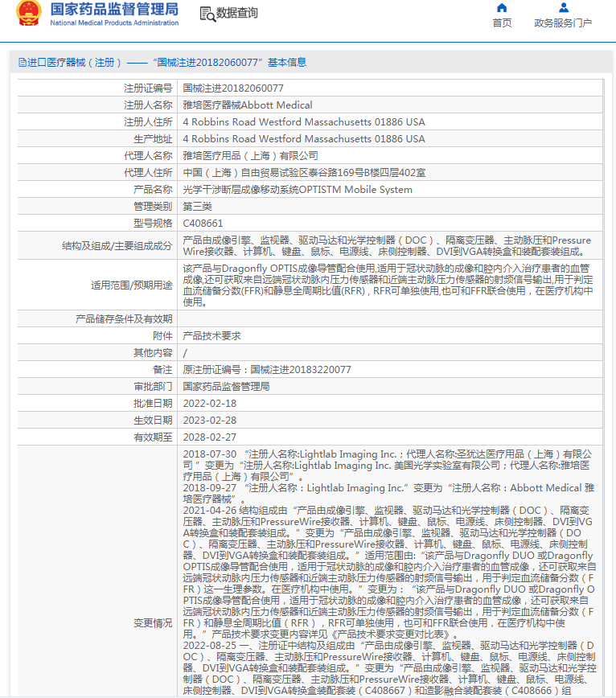Click the structure composition description text

[387, 246]
